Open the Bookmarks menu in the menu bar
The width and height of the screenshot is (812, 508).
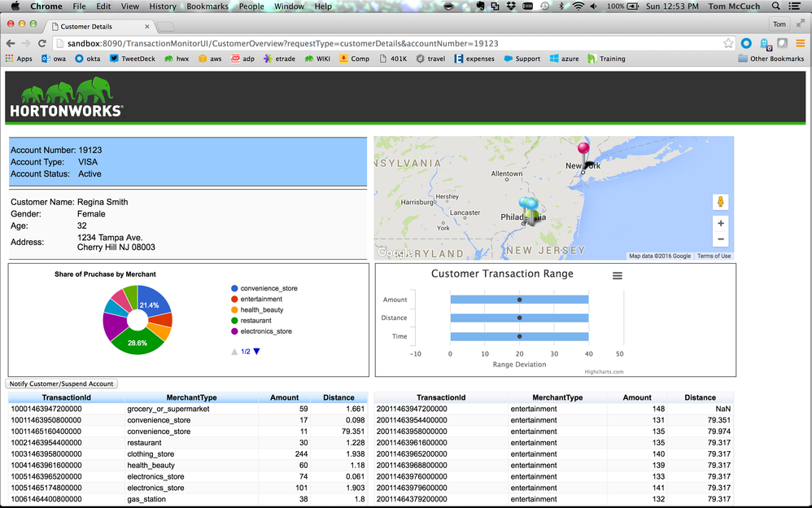[207, 7]
